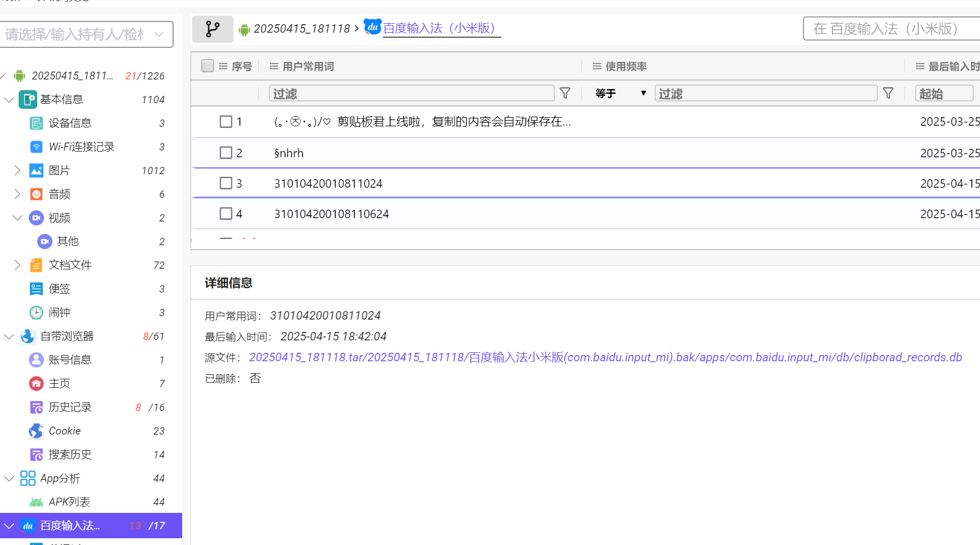This screenshot has width=980, height=545.
Task: Check the checkbox for row 3
Action: pyautogui.click(x=226, y=183)
